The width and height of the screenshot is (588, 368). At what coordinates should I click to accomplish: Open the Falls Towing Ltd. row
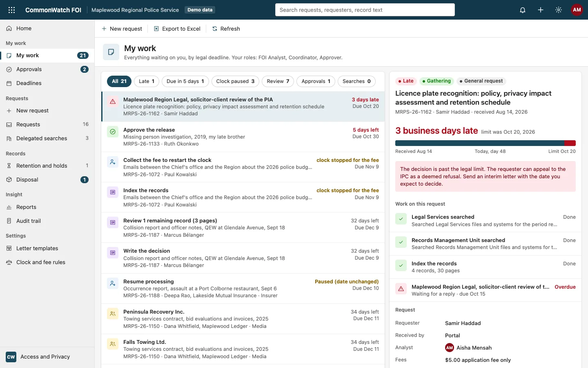pos(243,349)
